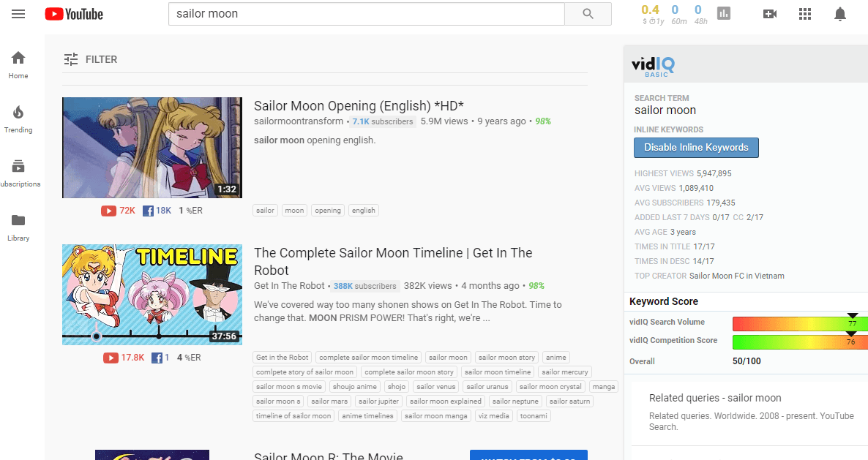
Task: Click inside the sailor moon search box
Action: [x=367, y=14]
